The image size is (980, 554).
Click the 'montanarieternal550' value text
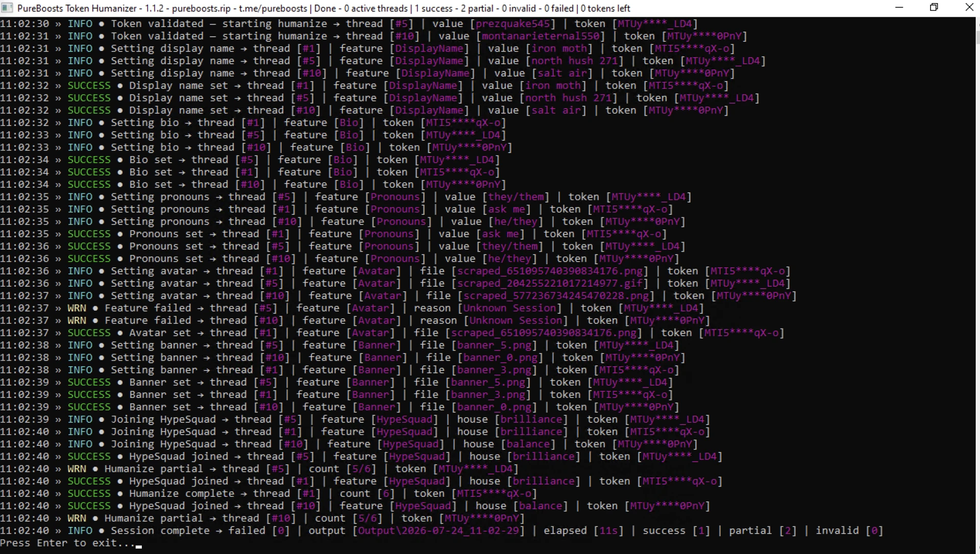click(x=541, y=36)
